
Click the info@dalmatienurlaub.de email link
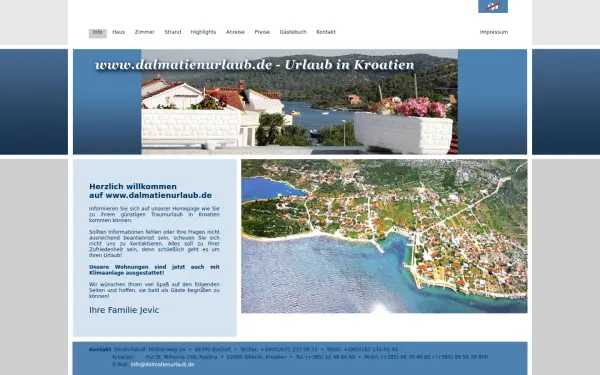pyautogui.click(x=163, y=364)
